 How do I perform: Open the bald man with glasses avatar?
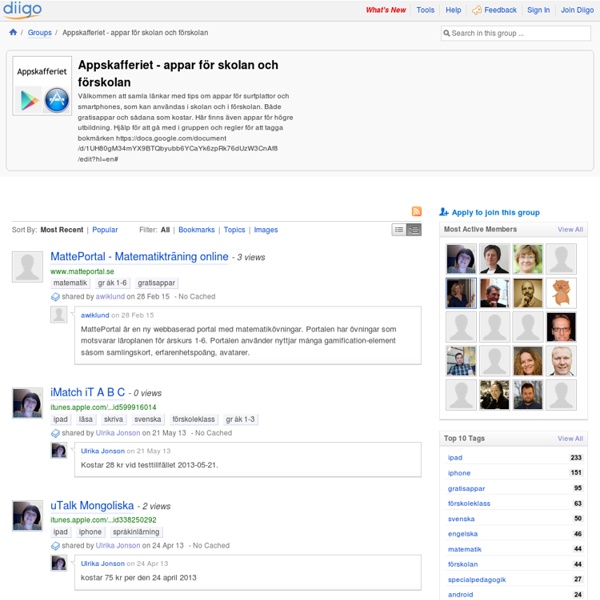pos(561,327)
